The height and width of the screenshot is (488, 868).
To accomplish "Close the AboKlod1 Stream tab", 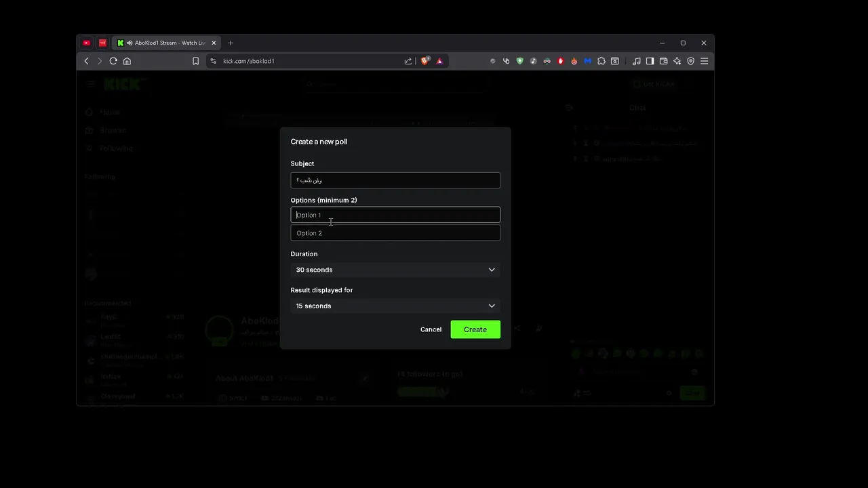I will click(x=213, y=43).
